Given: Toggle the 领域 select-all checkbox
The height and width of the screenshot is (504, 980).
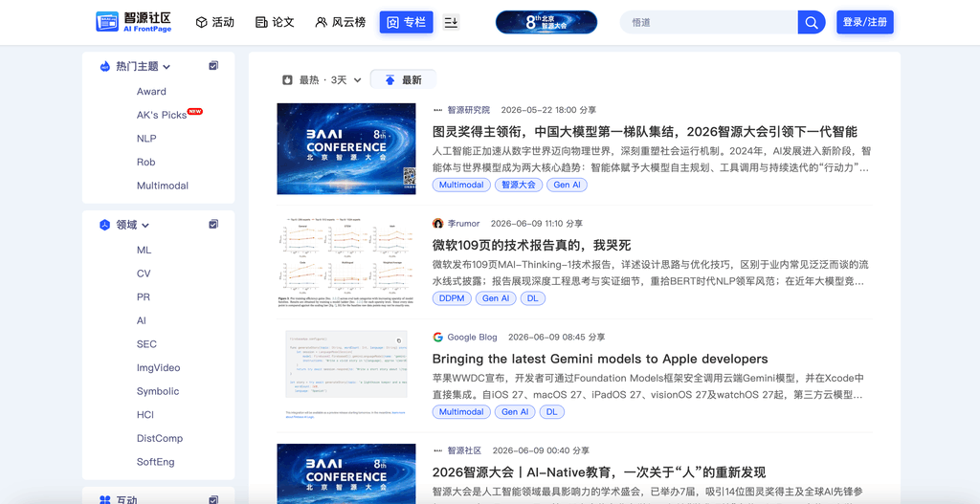Looking at the screenshot, I should (213, 224).
